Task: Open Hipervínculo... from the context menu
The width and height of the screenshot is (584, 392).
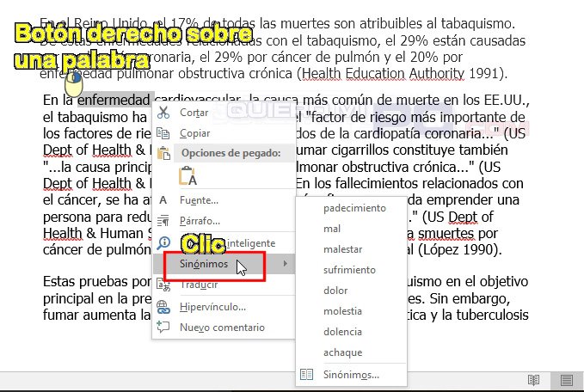Action: 224,307
